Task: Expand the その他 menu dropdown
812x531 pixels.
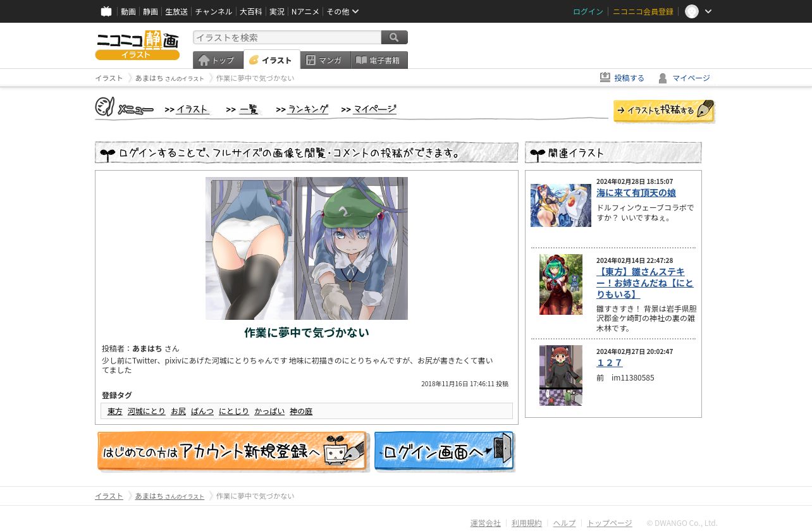Action: click(x=343, y=11)
